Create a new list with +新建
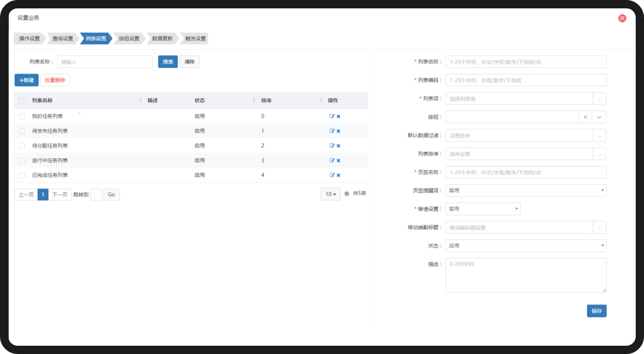The width and height of the screenshot is (644, 354). click(x=27, y=80)
